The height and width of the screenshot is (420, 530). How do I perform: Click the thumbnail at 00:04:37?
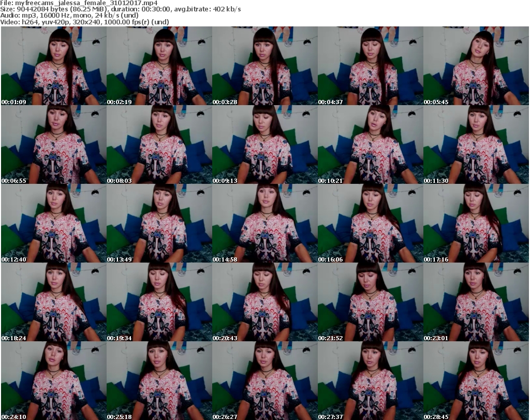point(371,66)
